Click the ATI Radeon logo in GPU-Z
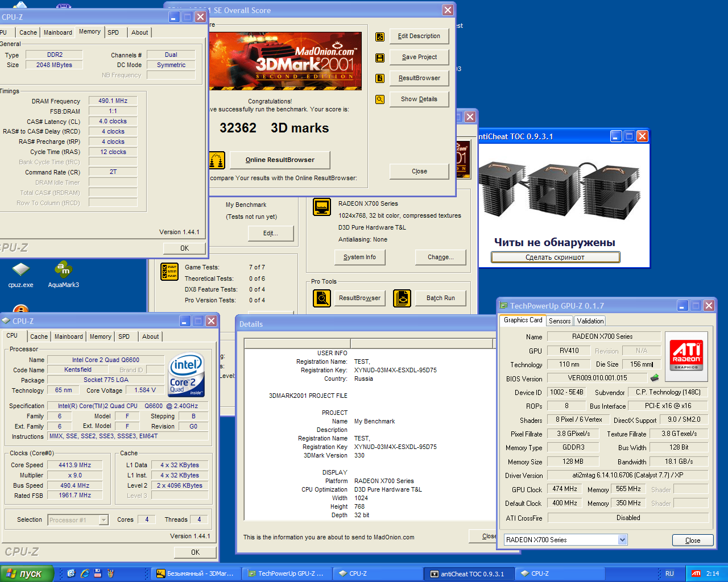728x582 pixels. pyautogui.click(x=686, y=355)
